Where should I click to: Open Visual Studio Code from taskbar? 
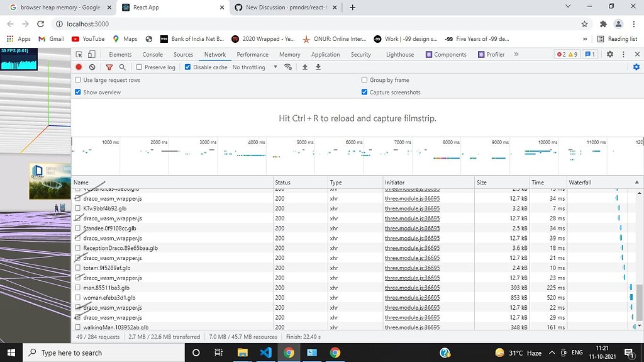[x=266, y=353]
